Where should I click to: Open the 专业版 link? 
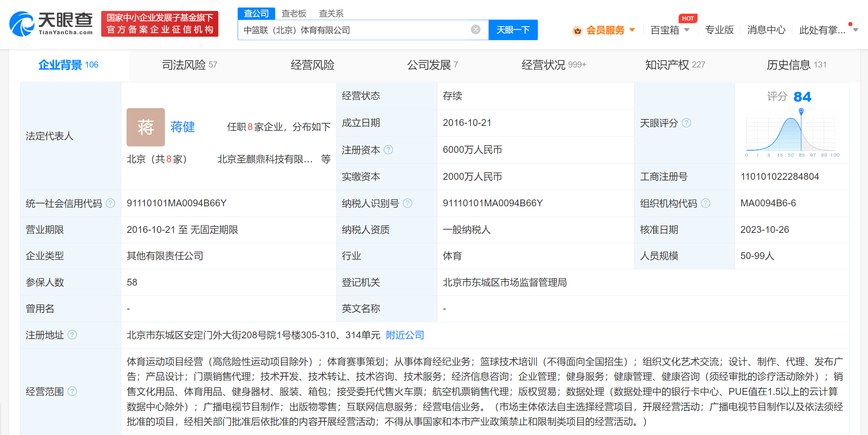click(719, 30)
